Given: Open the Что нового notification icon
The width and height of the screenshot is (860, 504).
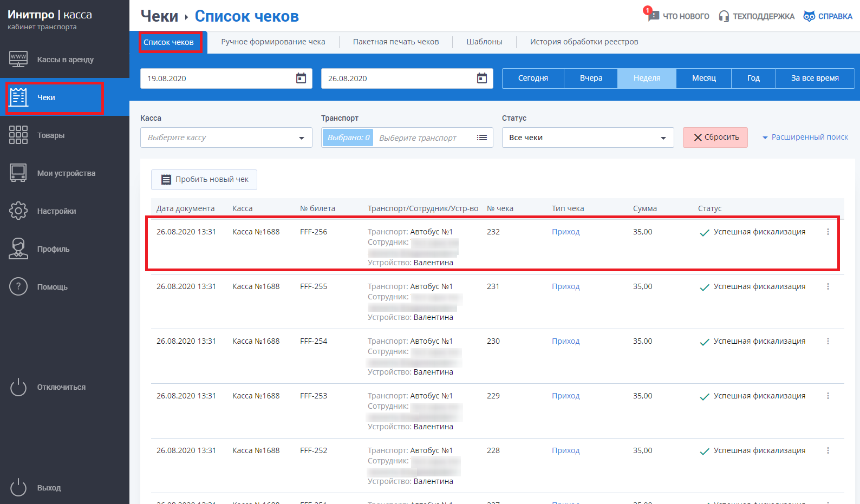Looking at the screenshot, I should (x=651, y=14).
